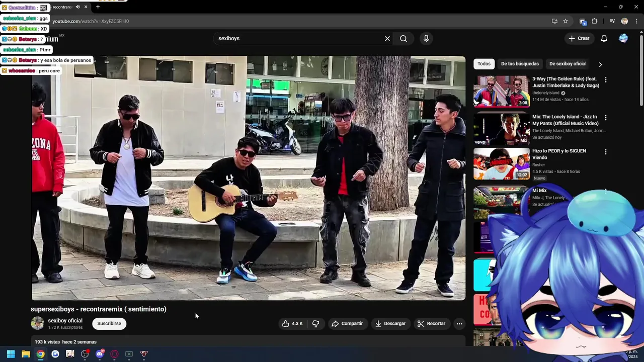Click Chrome icon in the taskbar
The width and height of the screenshot is (644, 362).
click(40, 354)
